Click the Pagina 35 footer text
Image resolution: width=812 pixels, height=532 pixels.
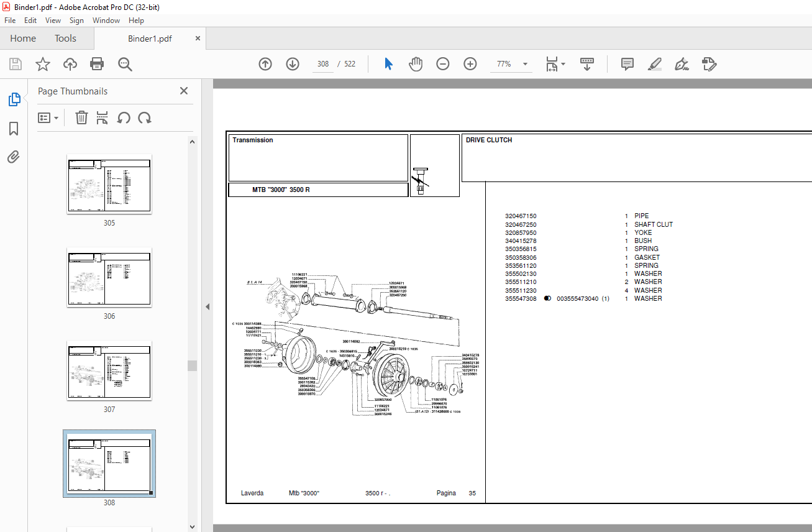point(456,493)
